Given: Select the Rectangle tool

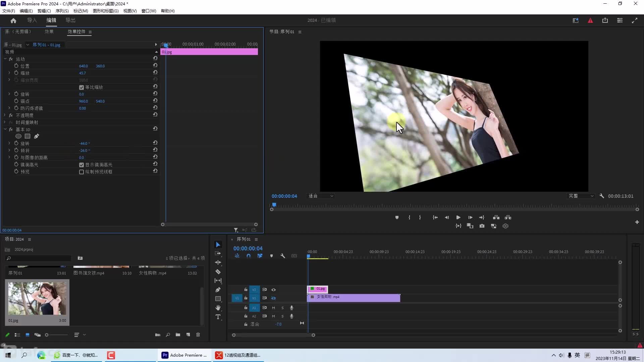Looking at the screenshot, I should [218, 299].
